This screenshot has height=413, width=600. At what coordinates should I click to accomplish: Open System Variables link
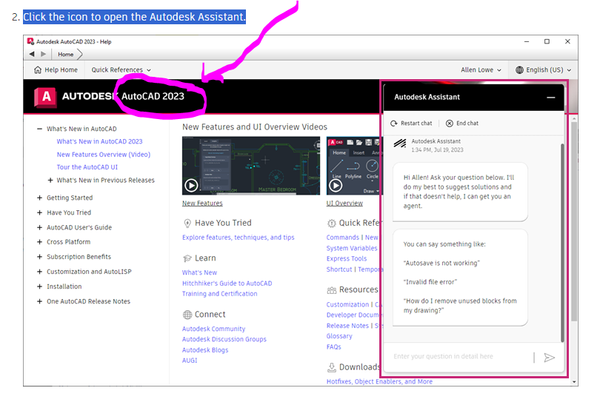click(x=352, y=248)
